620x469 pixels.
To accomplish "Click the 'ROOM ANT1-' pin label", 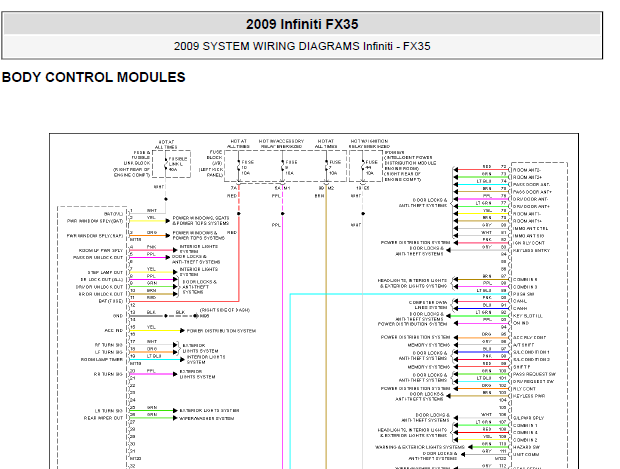I will pyautogui.click(x=527, y=214).
